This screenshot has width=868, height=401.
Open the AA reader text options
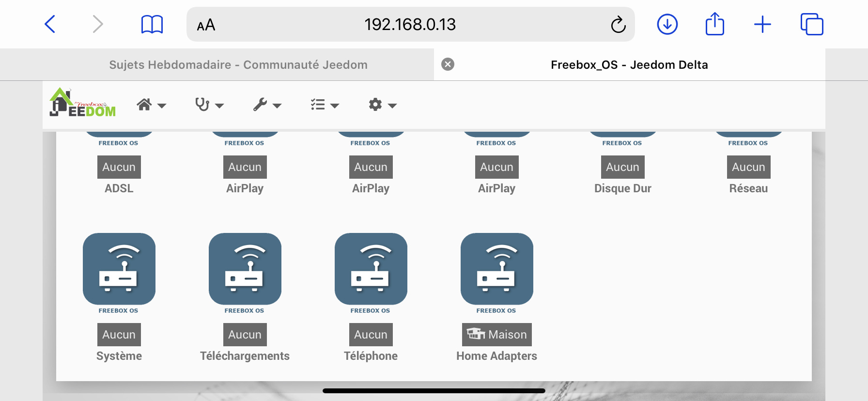pos(206,25)
